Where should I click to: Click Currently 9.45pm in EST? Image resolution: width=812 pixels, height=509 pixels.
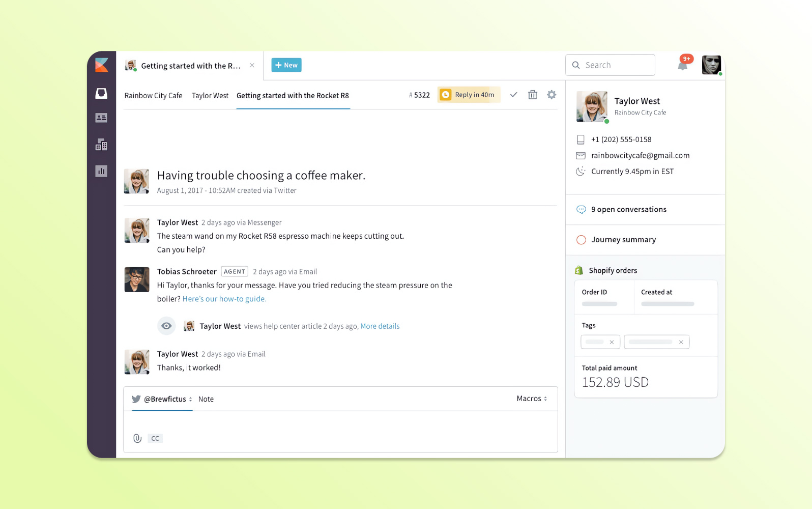click(632, 172)
